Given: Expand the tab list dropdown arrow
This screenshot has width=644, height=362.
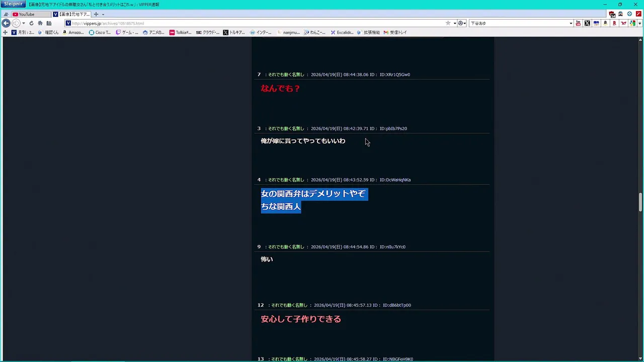Looking at the screenshot, I should coord(103,15).
